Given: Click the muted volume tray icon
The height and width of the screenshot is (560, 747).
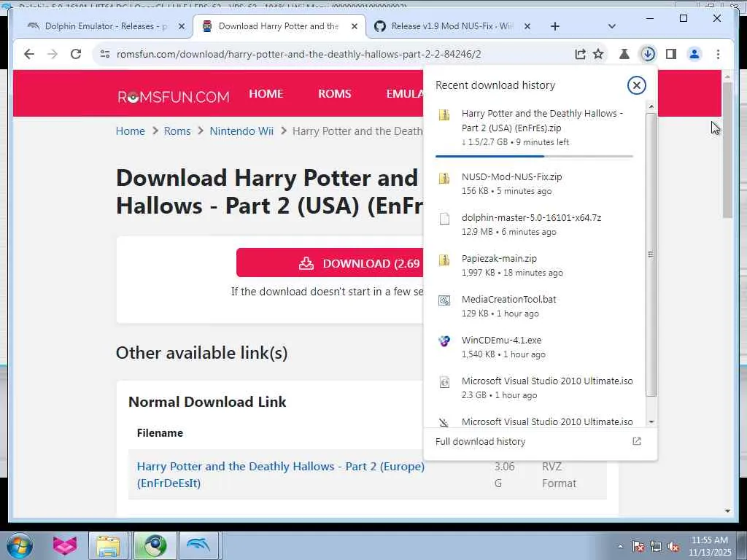Looking at the screenshot, I should (x=673, y=547).
